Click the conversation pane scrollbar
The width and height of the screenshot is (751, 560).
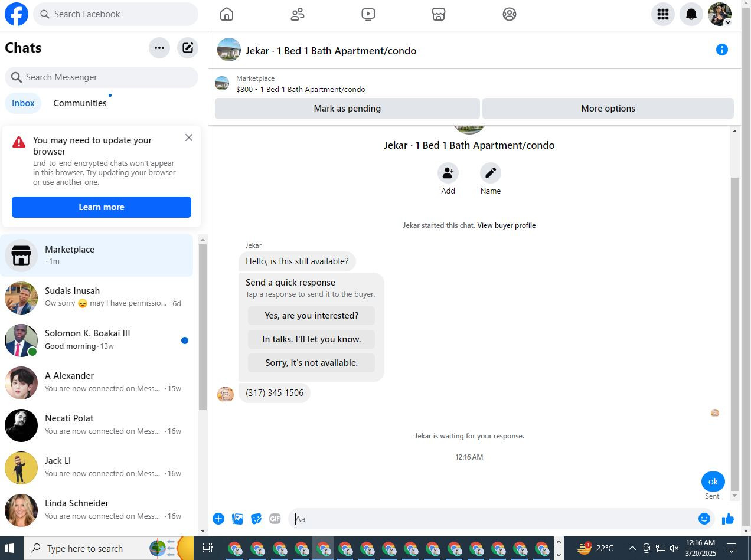(734, 333)
